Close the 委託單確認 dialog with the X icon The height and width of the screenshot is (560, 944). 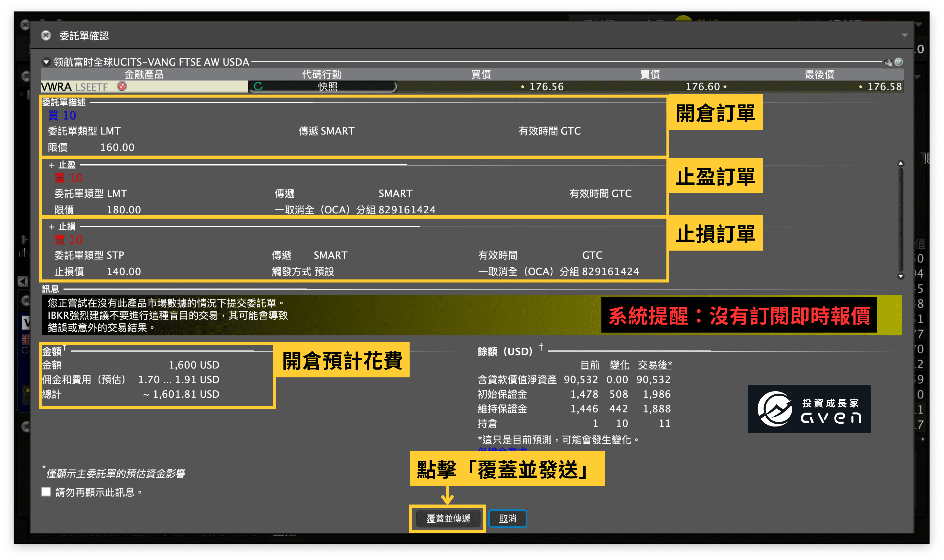pyautogui.click(x=46, y=35)
